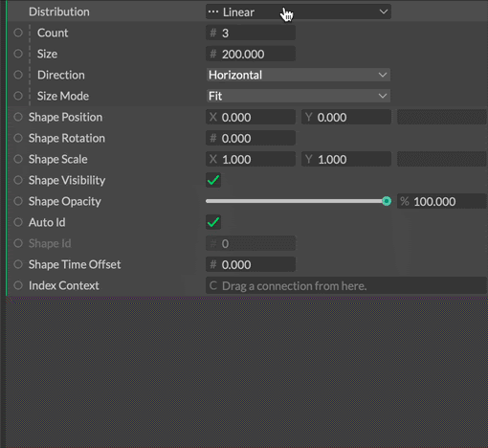Viewport: 488px width, 448px height.
Task: Open the Size Mode Fit dropdown
Action: [299, 96]
